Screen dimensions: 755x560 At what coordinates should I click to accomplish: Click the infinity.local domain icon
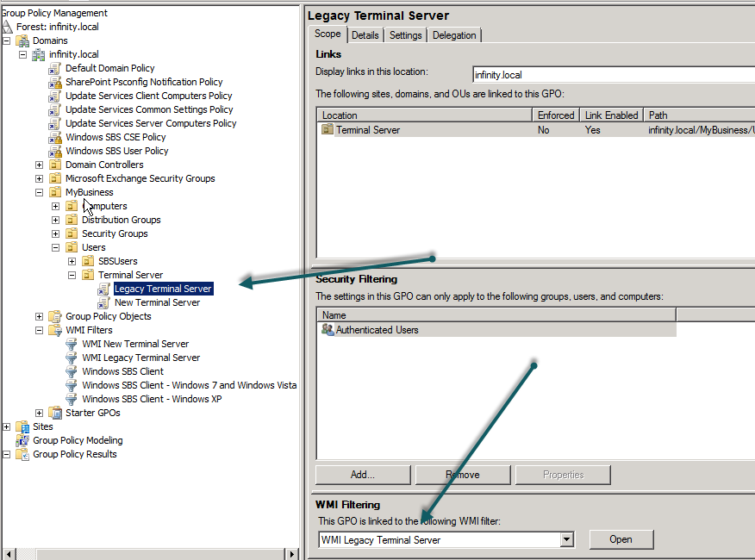point(39,54)
